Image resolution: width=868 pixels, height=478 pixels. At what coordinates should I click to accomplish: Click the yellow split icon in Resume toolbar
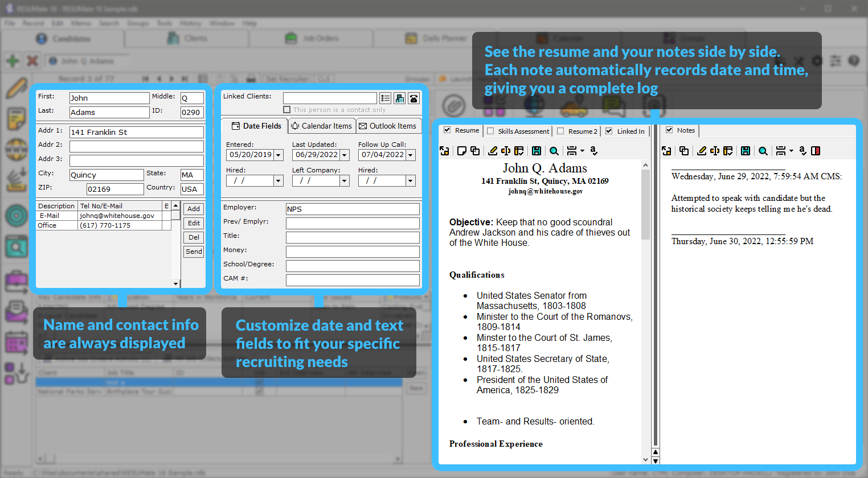[506, 151]
